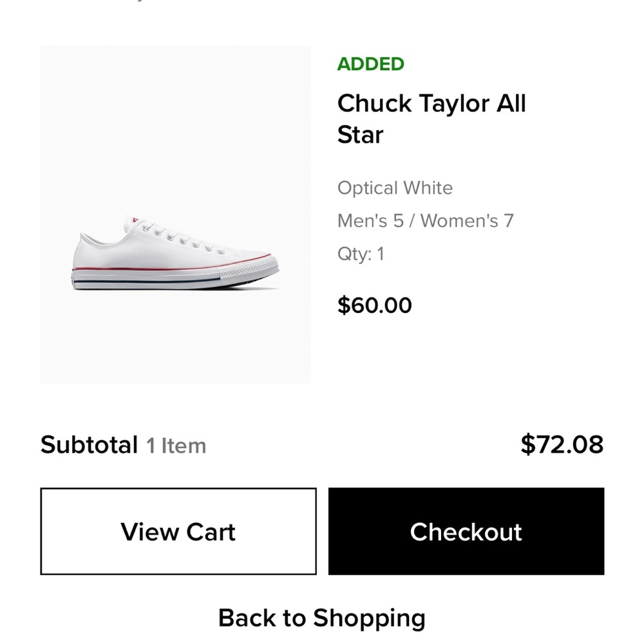The height and width of the screenshot is (644, 644).
Task: Select the 1 Item count text
Action: [x=176, y=445]
